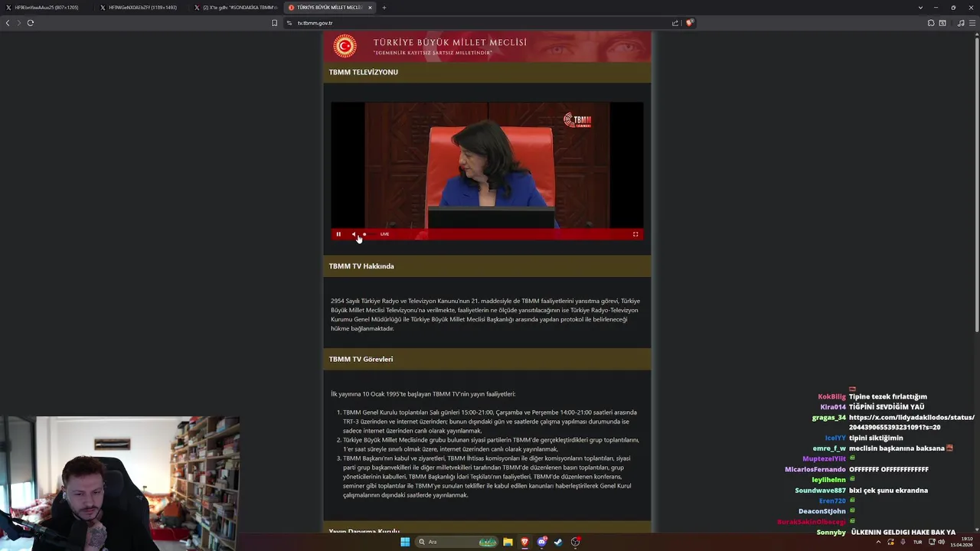The width and height of the screenshot is (980, 551).
Task: Click chat username emre_f_w
Action: [x=829, y=448]
